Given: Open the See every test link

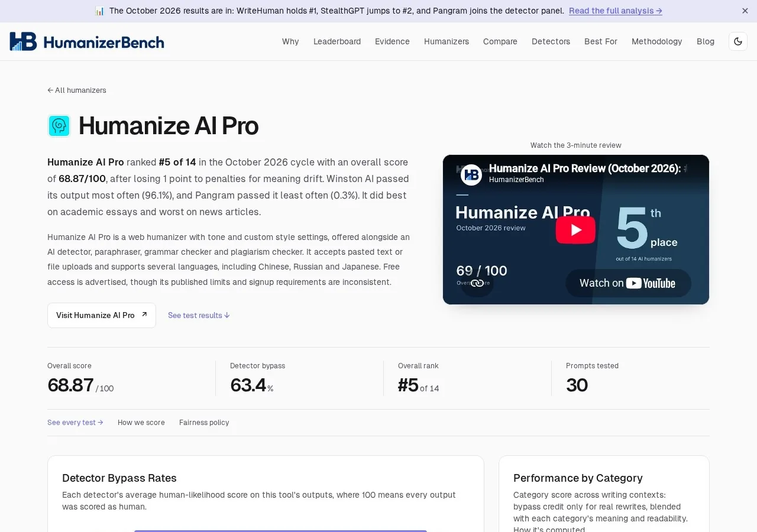Looking at the screenshot, I should point(75,423).
